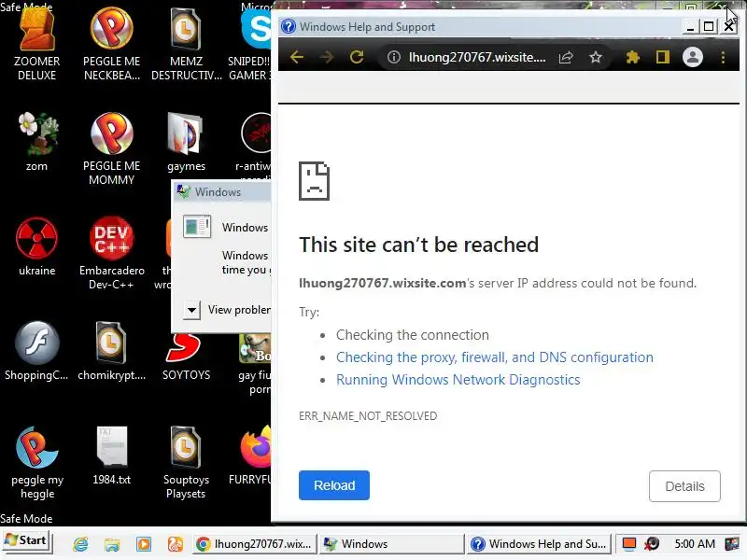The width and height of the screenshot is (747, 560).
Task: Open Windows Explorer folder in taskbar
Action: tap(112, 544)
